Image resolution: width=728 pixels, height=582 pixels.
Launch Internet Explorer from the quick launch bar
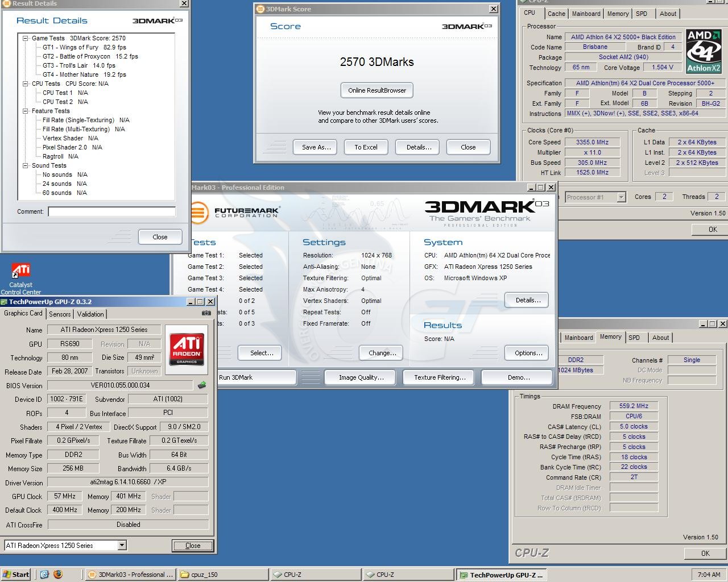point(44,574)
